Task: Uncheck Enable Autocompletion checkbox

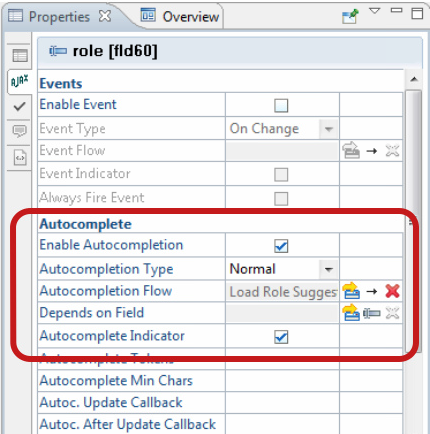Action: coord(281,246)
